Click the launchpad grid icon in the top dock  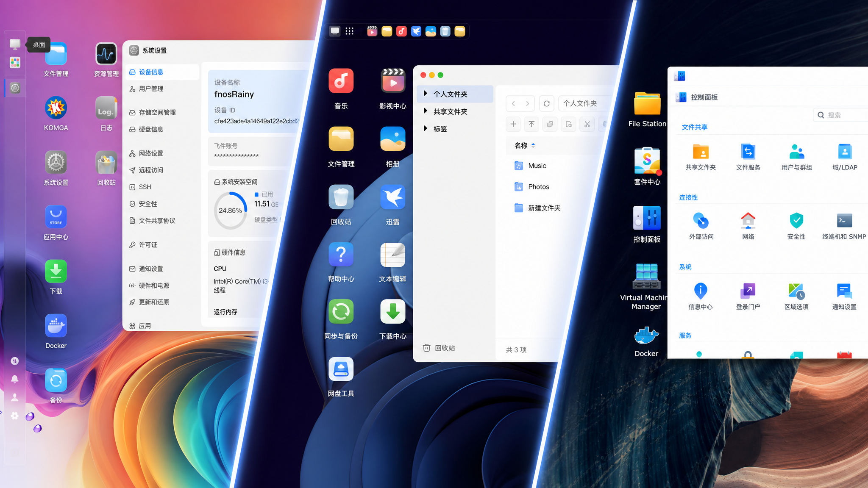click(x=349, y=31)
